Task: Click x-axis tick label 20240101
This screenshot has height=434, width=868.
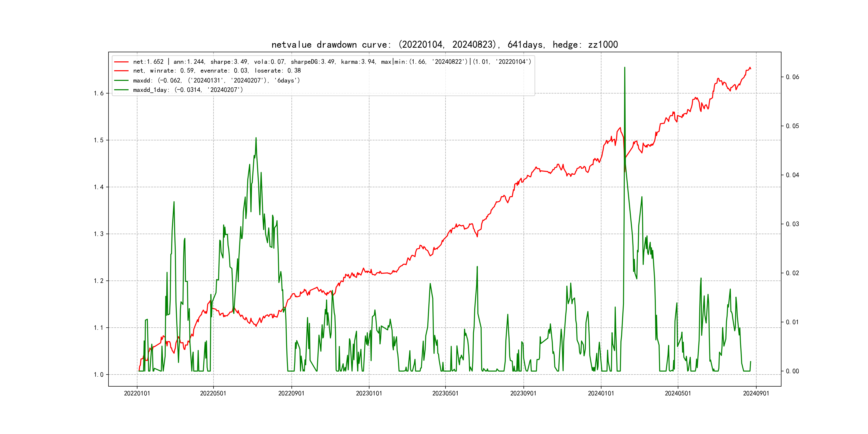Action: (x=601, y=394)
